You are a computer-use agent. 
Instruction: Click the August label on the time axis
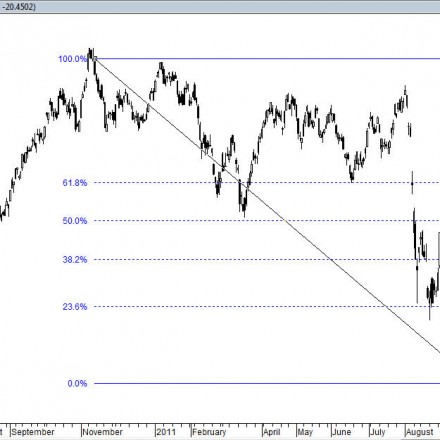click(x=420, y=432)
